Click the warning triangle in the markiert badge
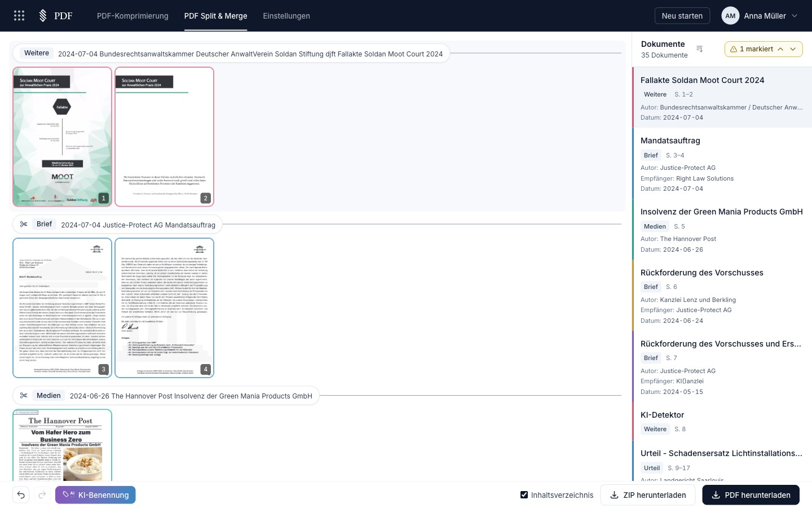 (x=734, y=49)
